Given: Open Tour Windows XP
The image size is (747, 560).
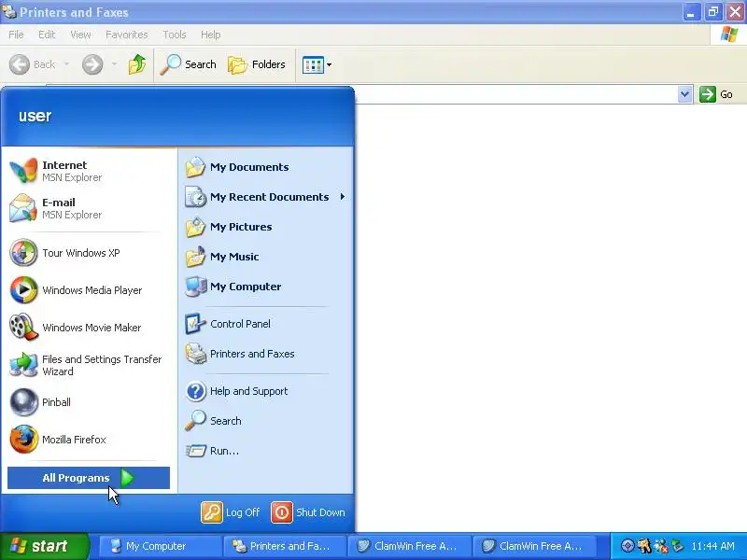Looking at the screenshot, I should pyautogui.click(x=88, y=253).
